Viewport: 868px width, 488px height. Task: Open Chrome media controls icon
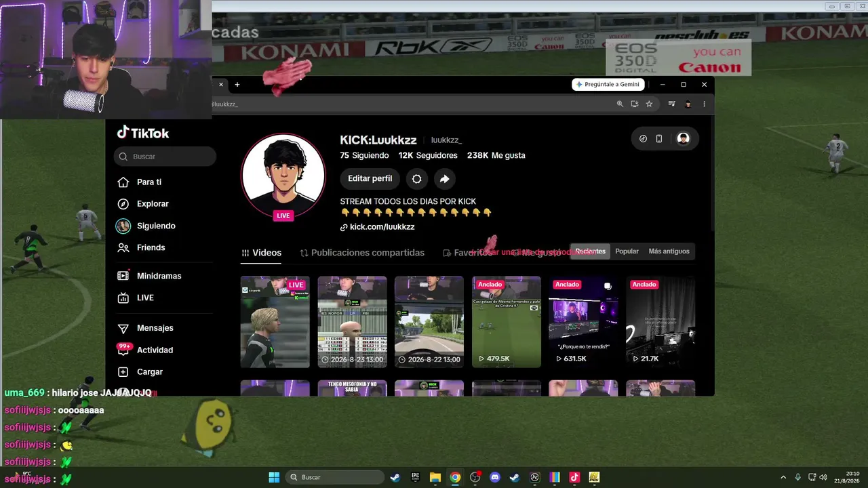pyautogui.click(x=671, y=104)
